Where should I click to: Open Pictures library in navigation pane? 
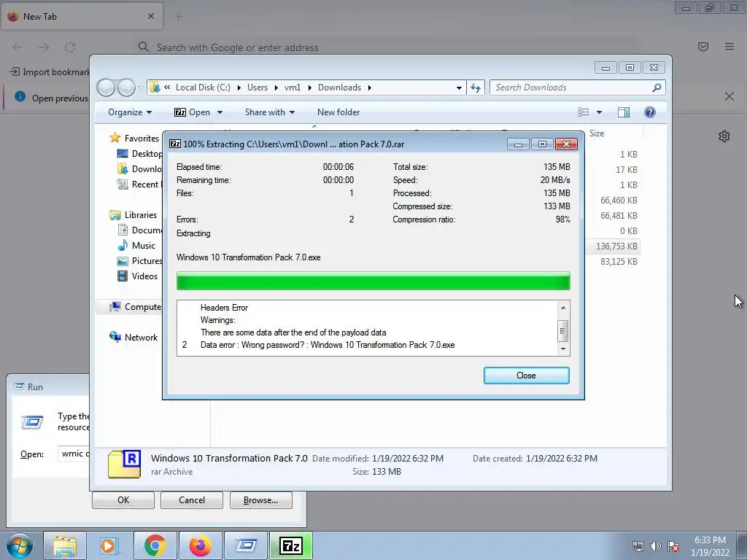coord(146,261)
